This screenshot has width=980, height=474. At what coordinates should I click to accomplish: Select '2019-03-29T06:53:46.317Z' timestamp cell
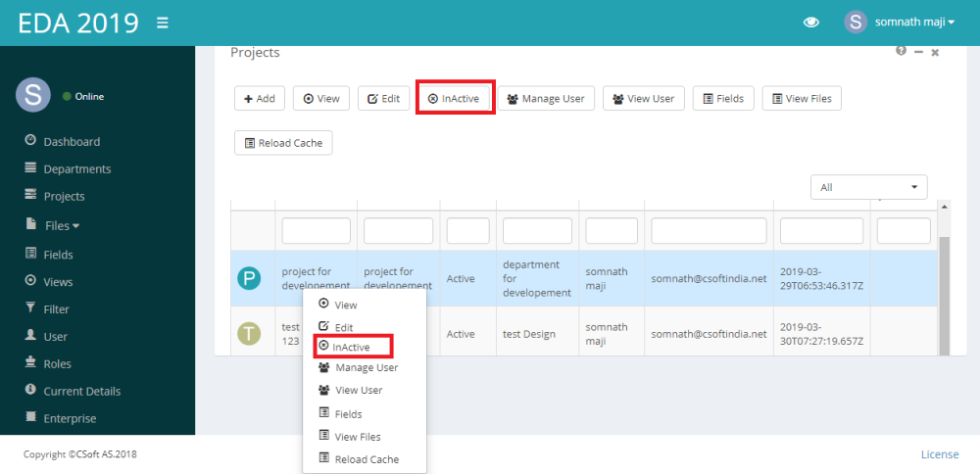tap(822, 278)
